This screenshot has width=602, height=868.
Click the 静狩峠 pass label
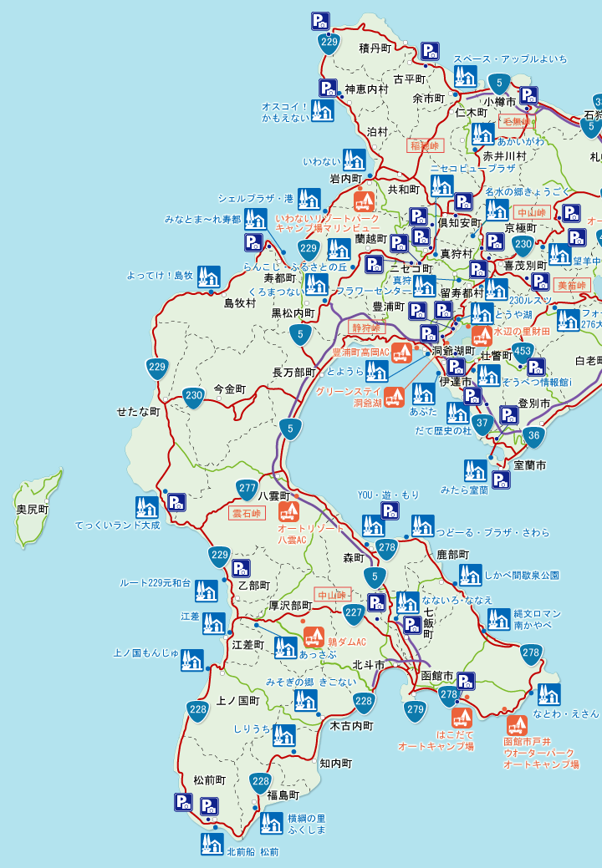pyautogui.click(x=366, y=327)
